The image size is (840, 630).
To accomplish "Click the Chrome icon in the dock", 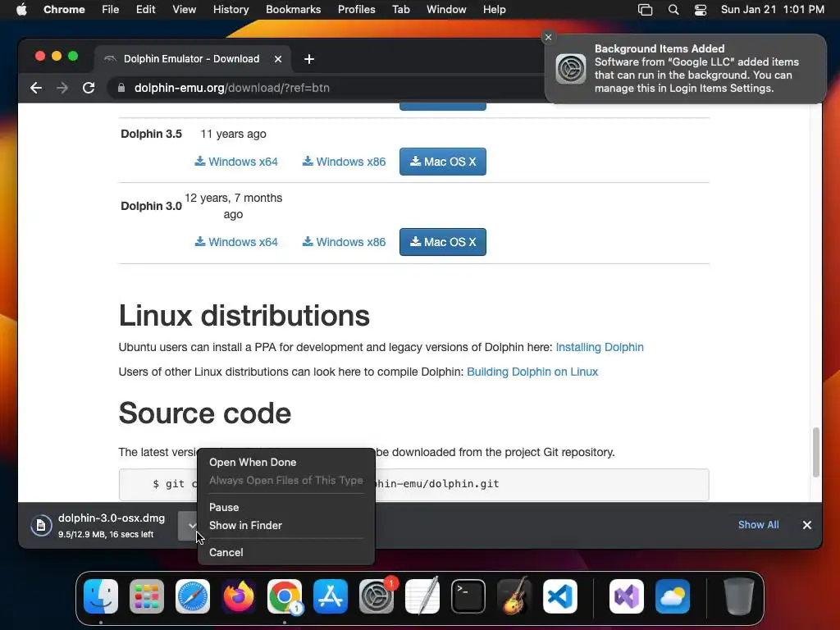I will (285, 596).
